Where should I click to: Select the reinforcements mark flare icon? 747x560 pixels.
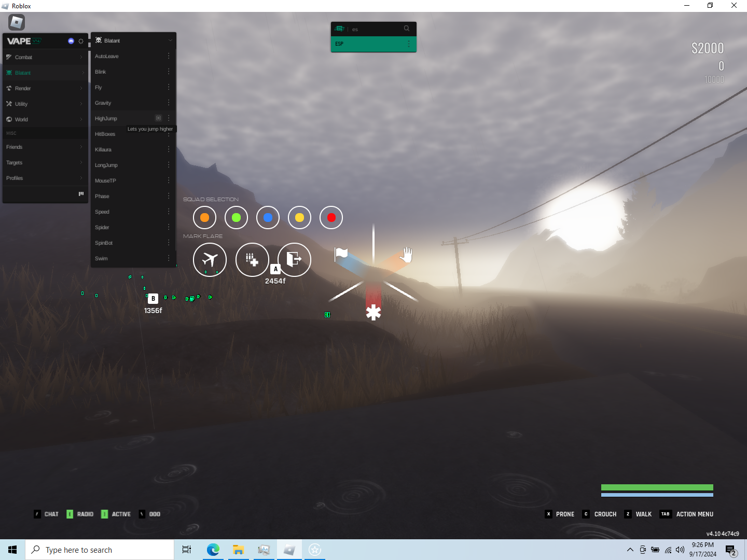pos(252,259)
